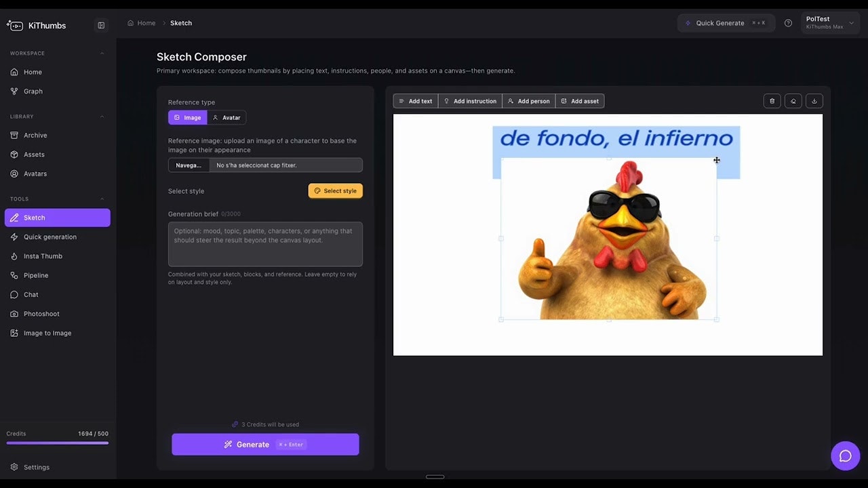Click the eraser clear icon above the canvas
The height and width of the screenshot is (488, 868).
point(793,101)
